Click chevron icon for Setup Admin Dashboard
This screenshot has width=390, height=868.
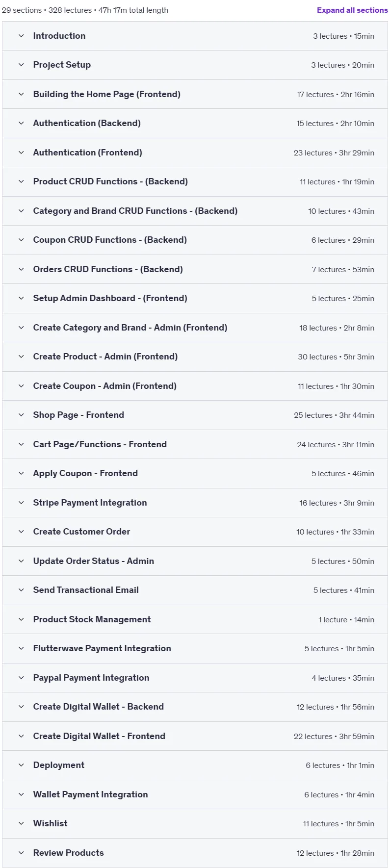tap(21, 298)
